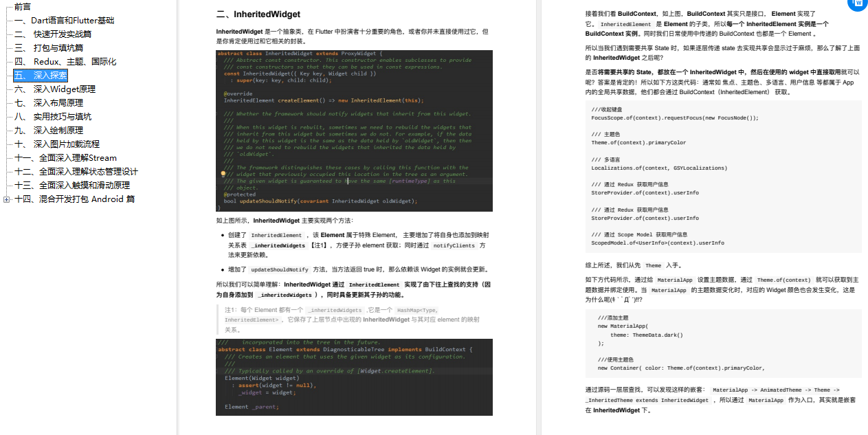Click the comment ///收起键盘
Viewport: 868px width, 435px height.
coord(607,109)
